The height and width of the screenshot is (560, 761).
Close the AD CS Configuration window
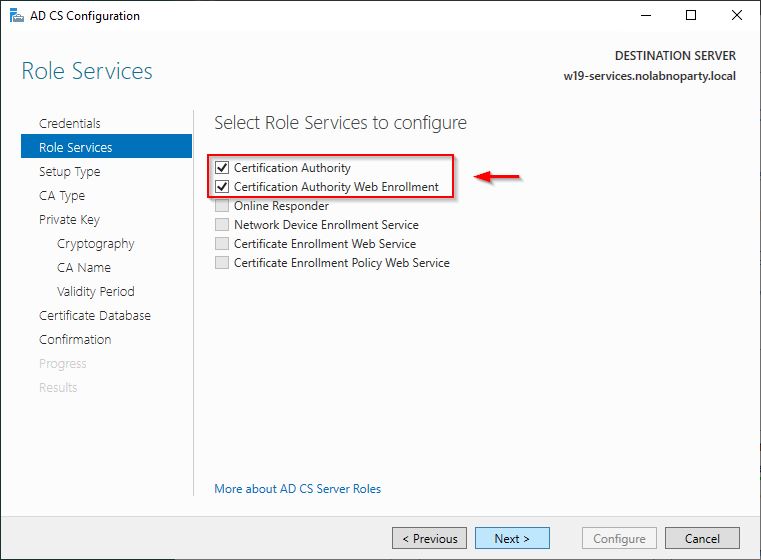[737, 16]
